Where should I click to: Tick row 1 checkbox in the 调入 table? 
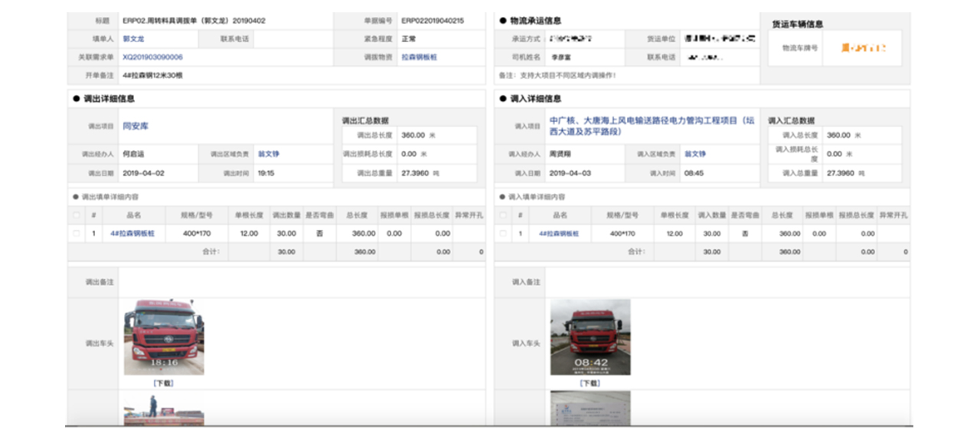pos(503,234)
